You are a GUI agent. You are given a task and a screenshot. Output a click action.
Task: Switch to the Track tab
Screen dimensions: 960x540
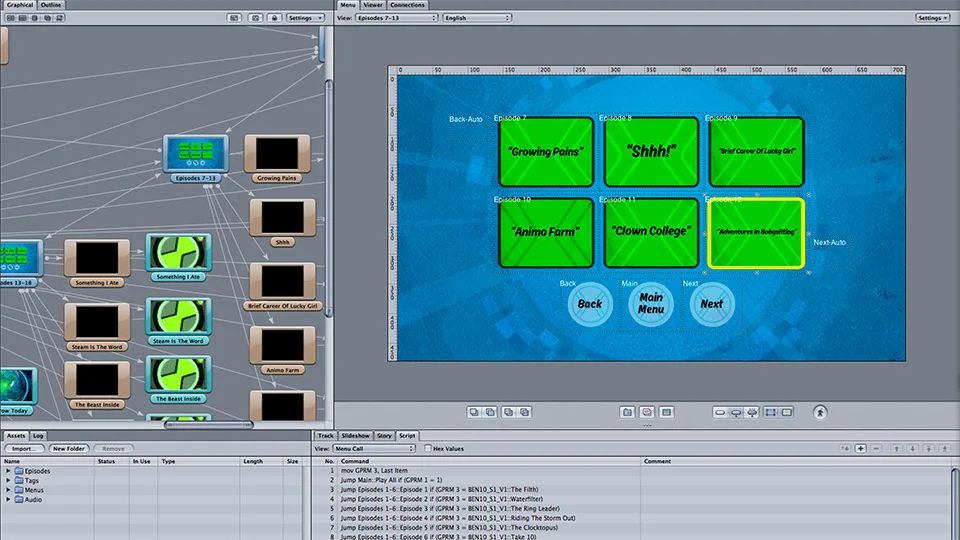tap(325, 436)
